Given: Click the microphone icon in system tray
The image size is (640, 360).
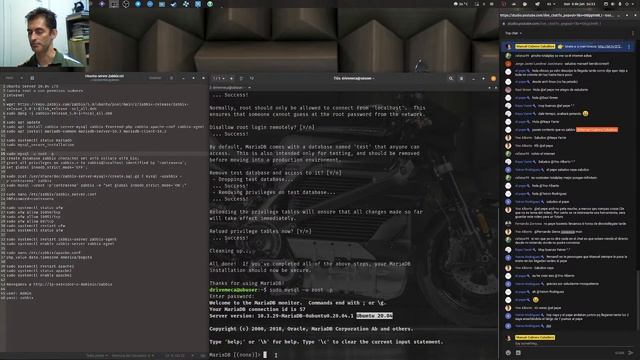Looking at the screenshot, I should tap(620, 4).
